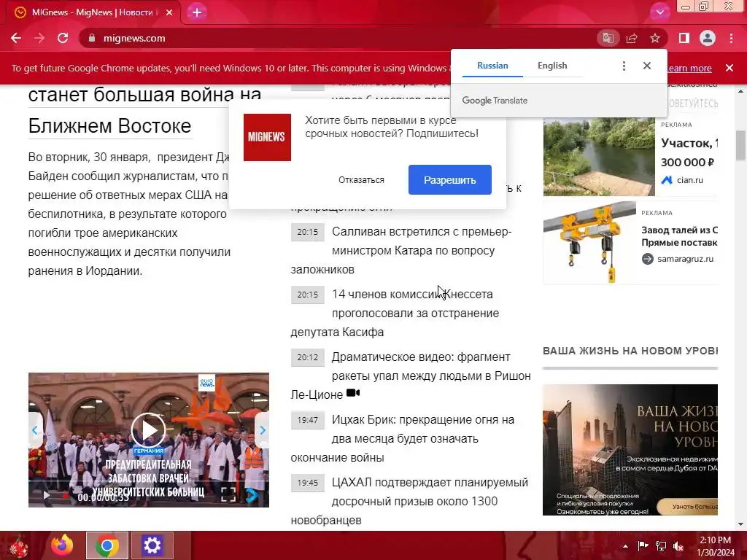
Task: Open the Learn more link
Action: tap(689, 68)
